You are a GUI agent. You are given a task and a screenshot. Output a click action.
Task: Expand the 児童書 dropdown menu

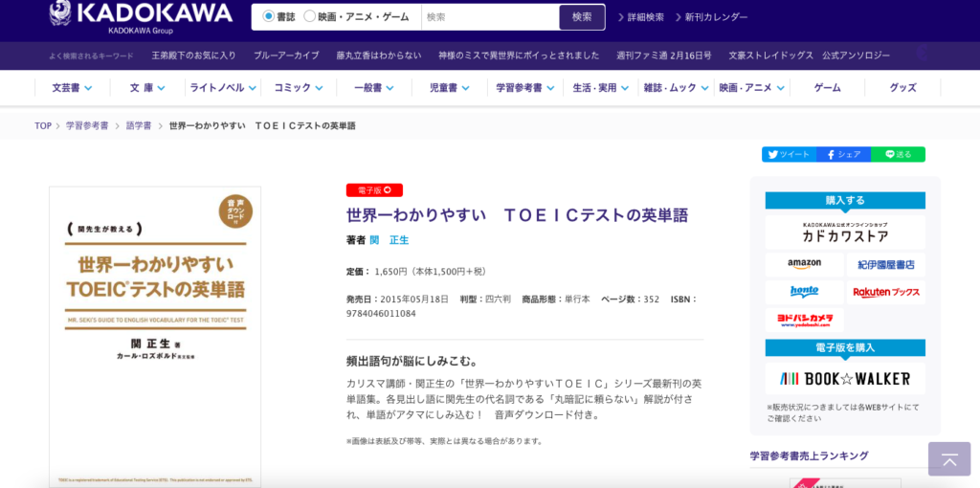tap(450, 88)
